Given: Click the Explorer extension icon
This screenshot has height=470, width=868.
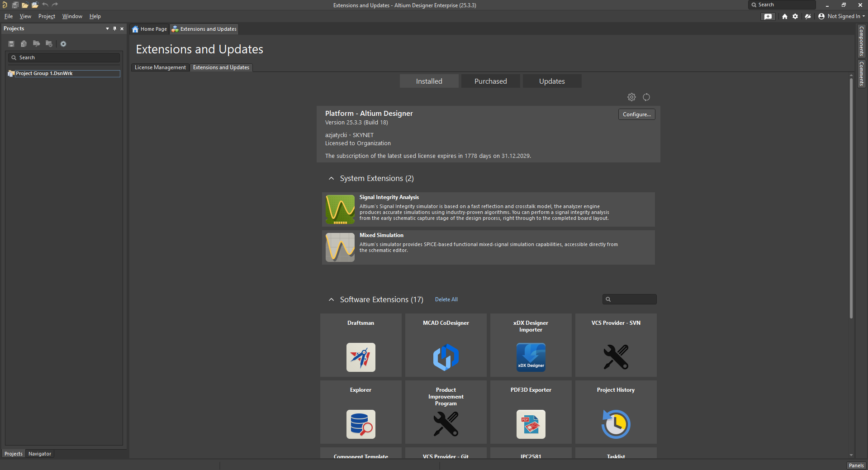Looking at the screenshot, I should 361,424.
